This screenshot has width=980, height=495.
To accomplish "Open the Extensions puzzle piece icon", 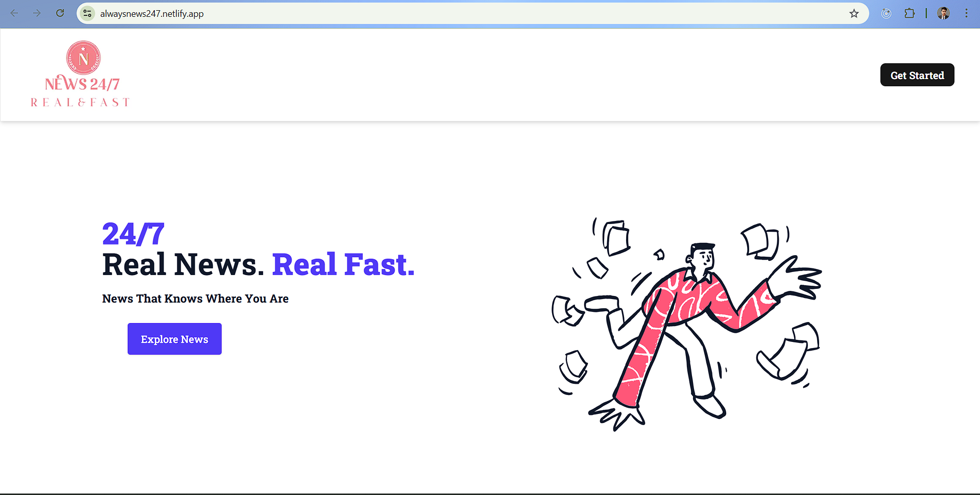I will pyautogui.click(x=910, y=14).
